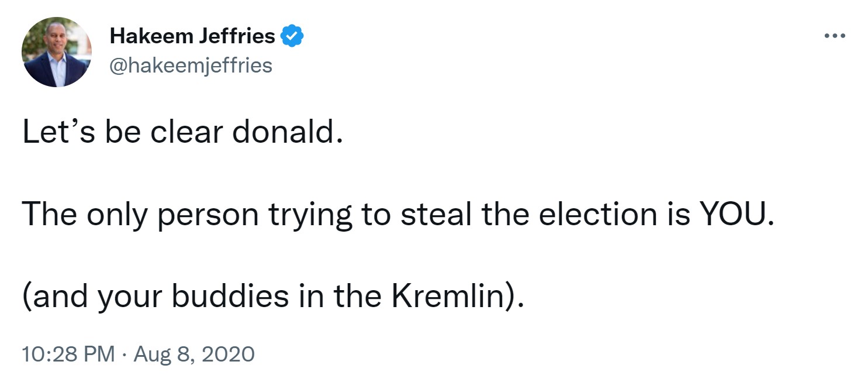Click the word steal in the tweet

(x=435, y=215)
